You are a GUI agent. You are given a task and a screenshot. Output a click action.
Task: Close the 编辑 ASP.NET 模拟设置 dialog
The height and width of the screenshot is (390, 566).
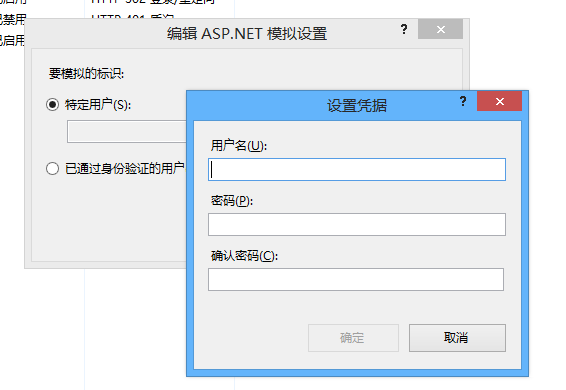(440, 29)
